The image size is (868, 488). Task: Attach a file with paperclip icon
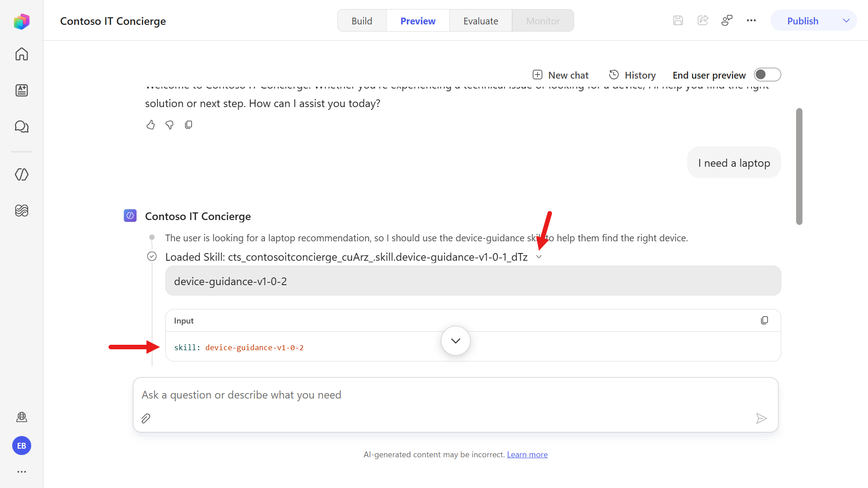[146, 418]
